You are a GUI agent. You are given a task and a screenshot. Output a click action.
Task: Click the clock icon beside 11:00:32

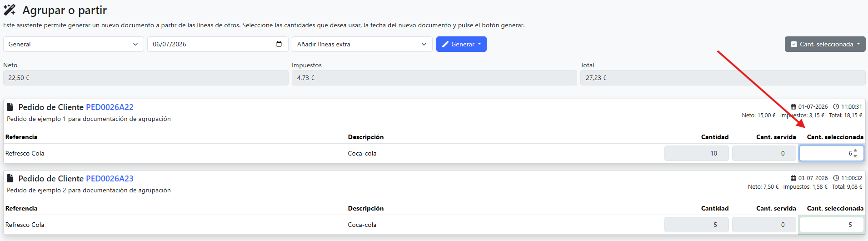836,178
